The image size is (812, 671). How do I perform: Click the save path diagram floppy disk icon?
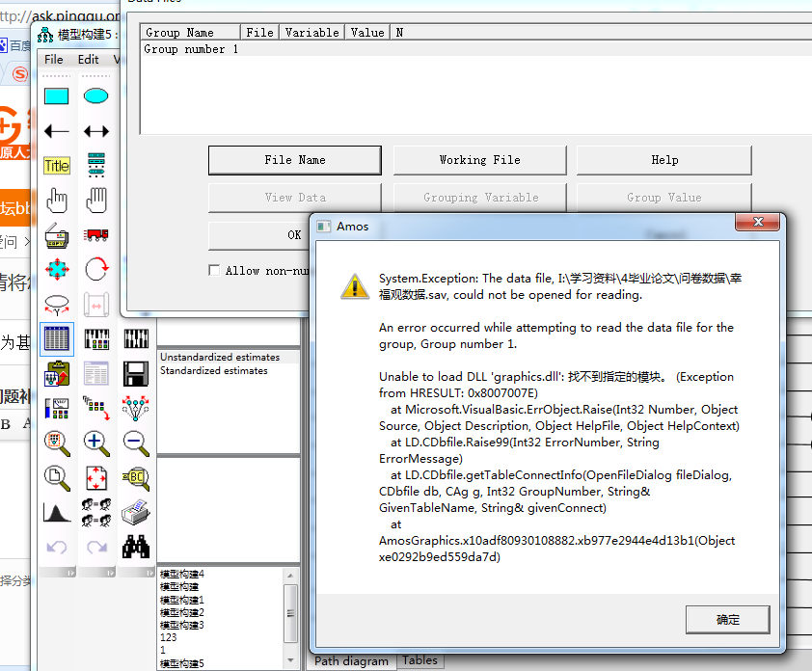click(136, 374)
